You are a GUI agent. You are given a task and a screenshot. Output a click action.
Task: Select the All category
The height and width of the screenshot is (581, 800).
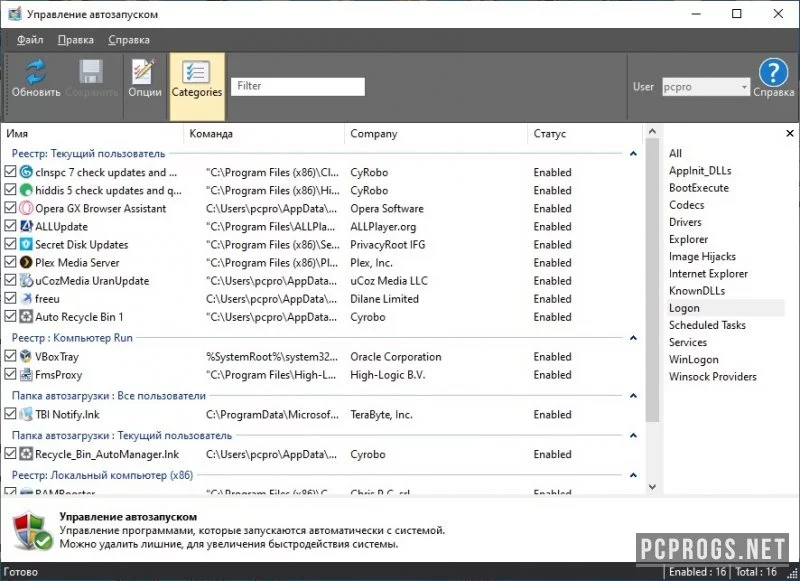pos(675,153)
